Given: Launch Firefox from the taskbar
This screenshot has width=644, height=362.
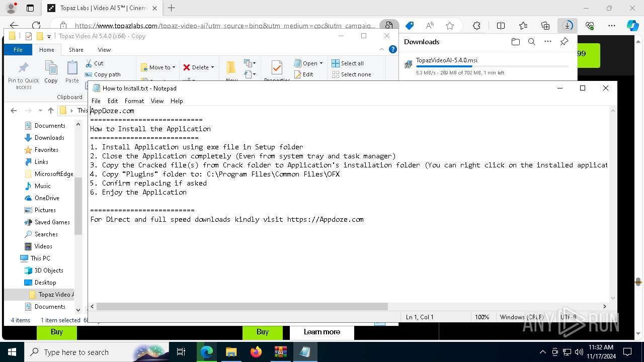Looking at the screenshot, I should click(256, 352).
